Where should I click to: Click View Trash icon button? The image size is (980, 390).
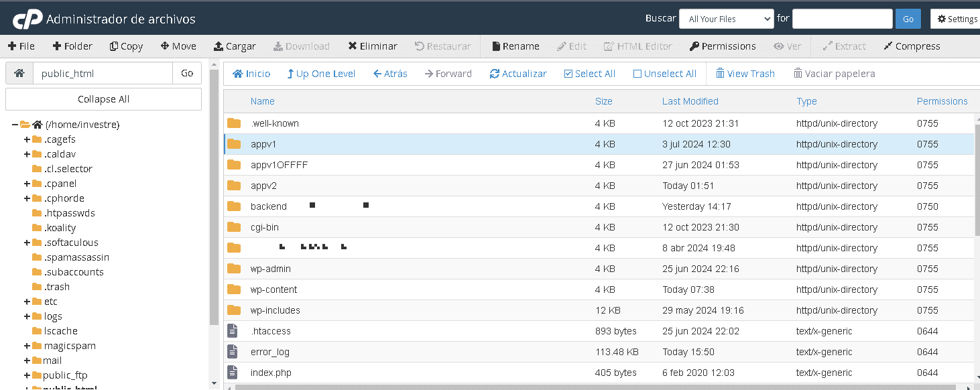click(745, 74)
